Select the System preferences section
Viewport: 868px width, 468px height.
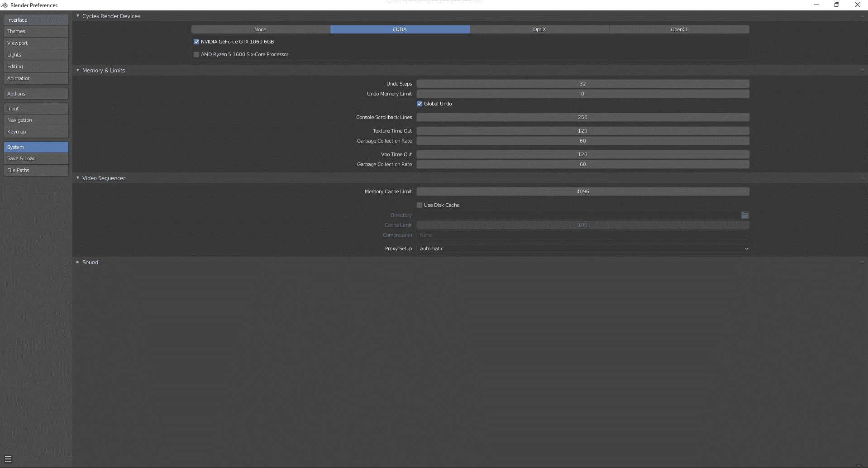coord(36,147)
